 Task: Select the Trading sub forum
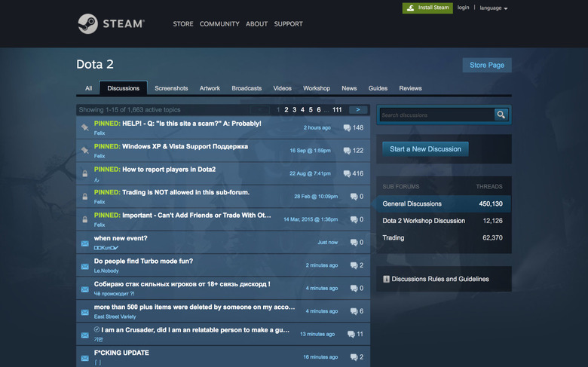(394, 238)
